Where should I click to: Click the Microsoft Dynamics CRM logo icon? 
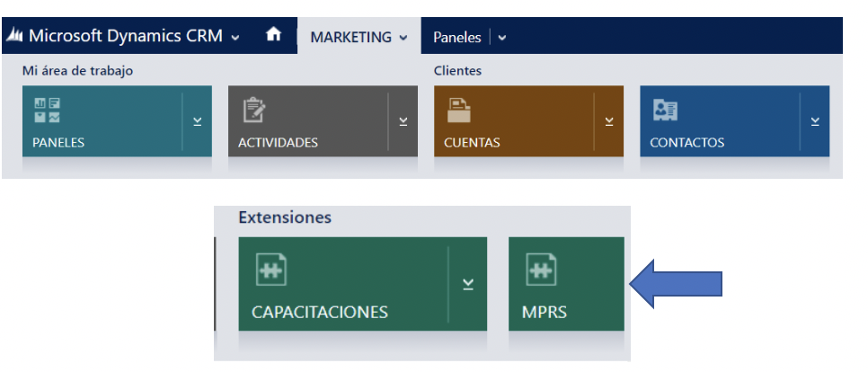[x=16, y=36]
